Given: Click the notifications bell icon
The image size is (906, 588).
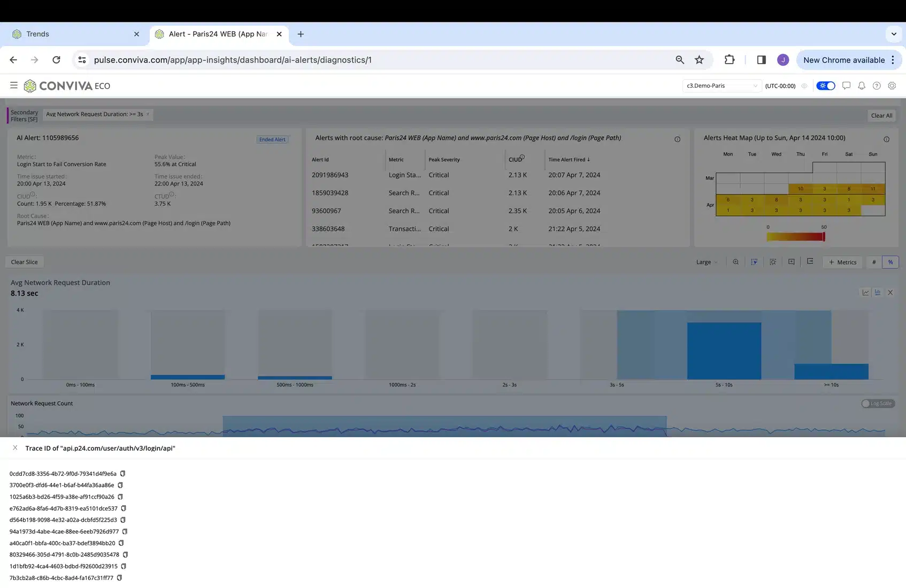Looking at the screenshot, I should click(x=861, y=86).
